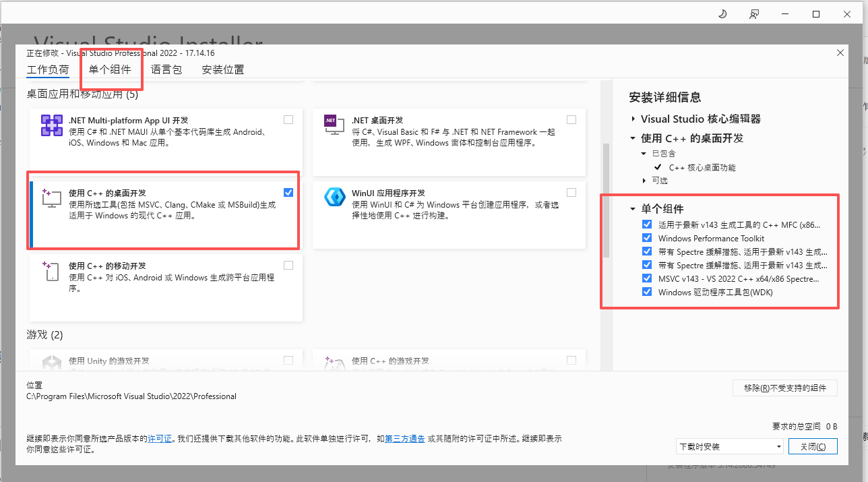The width and height of the screenshot is (868, 482).
Task: Click the 使用 C++ 的桌面开发 workload icon
Action: pyautogui.click(x=52, y=198)
